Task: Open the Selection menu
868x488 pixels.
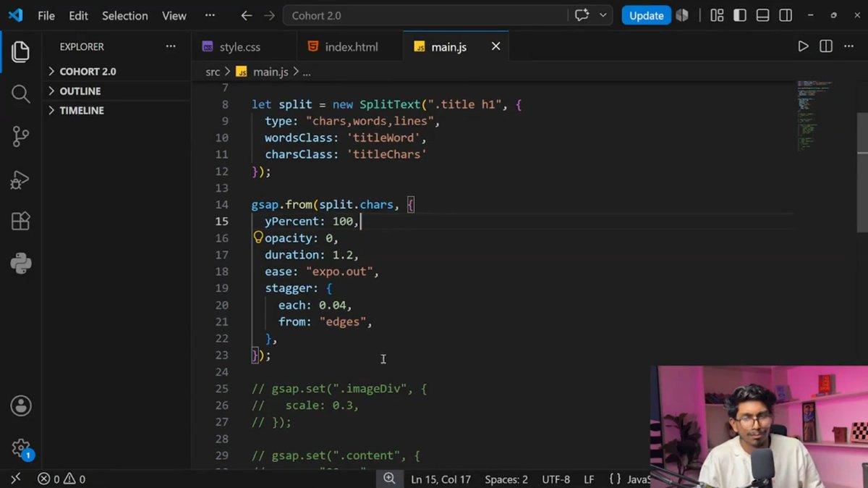Action: pos(124,15)
